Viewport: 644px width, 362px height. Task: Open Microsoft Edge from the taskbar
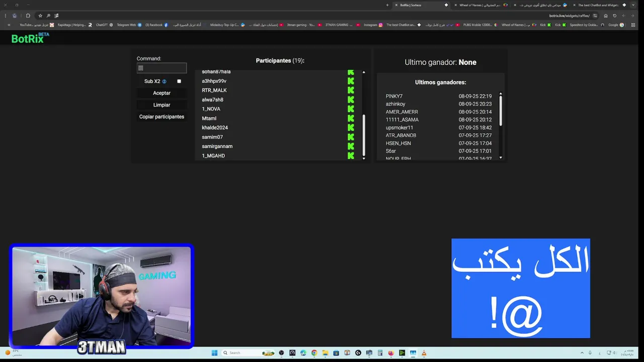tap(303, 353)
